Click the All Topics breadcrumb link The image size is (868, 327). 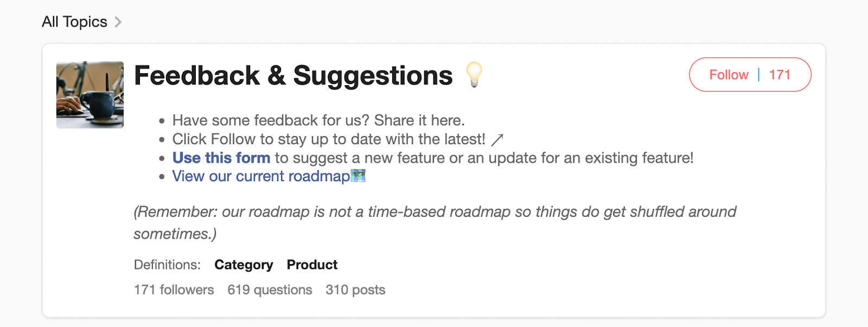coord(74,22)
